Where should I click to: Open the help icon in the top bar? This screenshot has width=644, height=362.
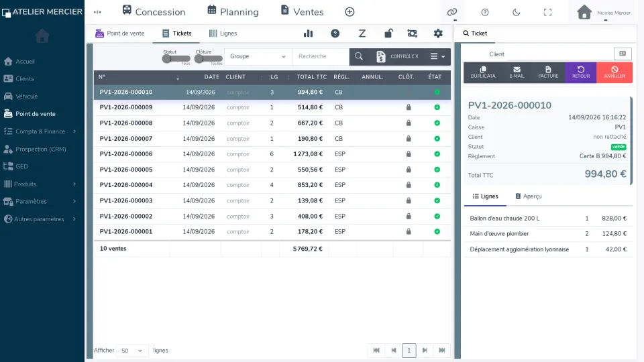[485, 12]
